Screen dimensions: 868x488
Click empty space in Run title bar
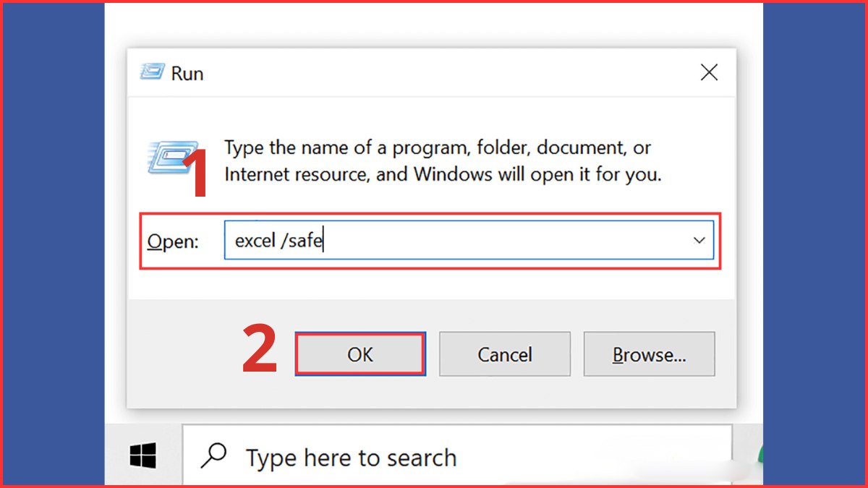coord(434,72)
